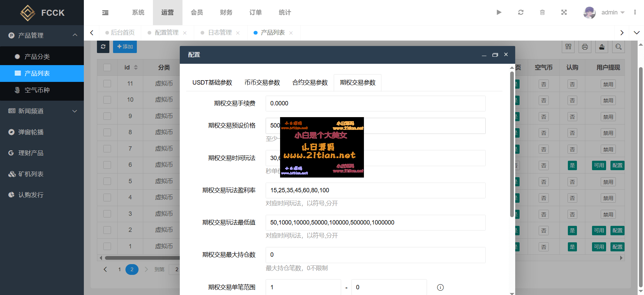Click the sidebar collapse hamburger icon
The height and width of the screenshot is (295, 644).
[x=105, y=13]
